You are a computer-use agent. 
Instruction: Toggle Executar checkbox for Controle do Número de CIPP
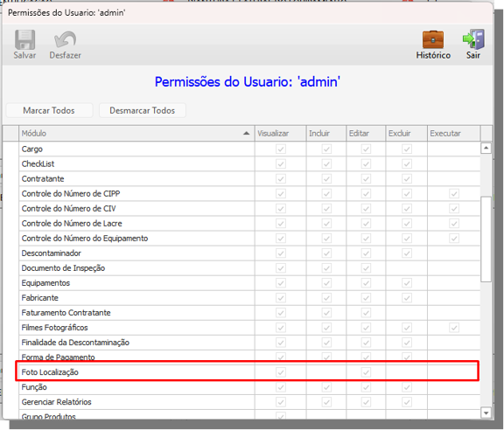454,194
